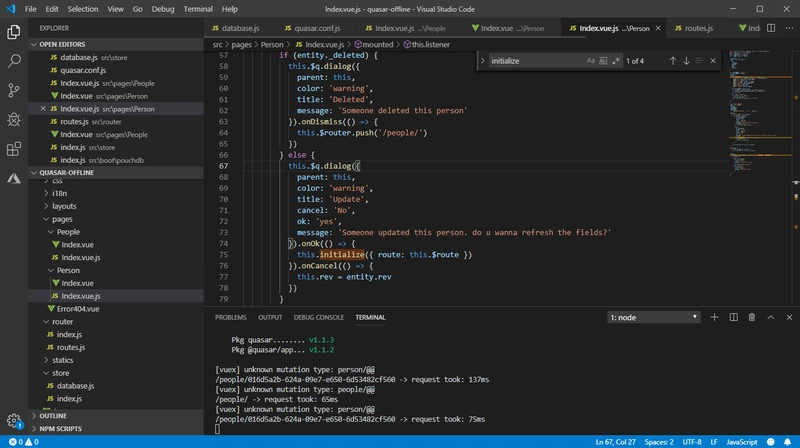
Task: Kill terminal using the trash icon
Action: coord(752,317)
